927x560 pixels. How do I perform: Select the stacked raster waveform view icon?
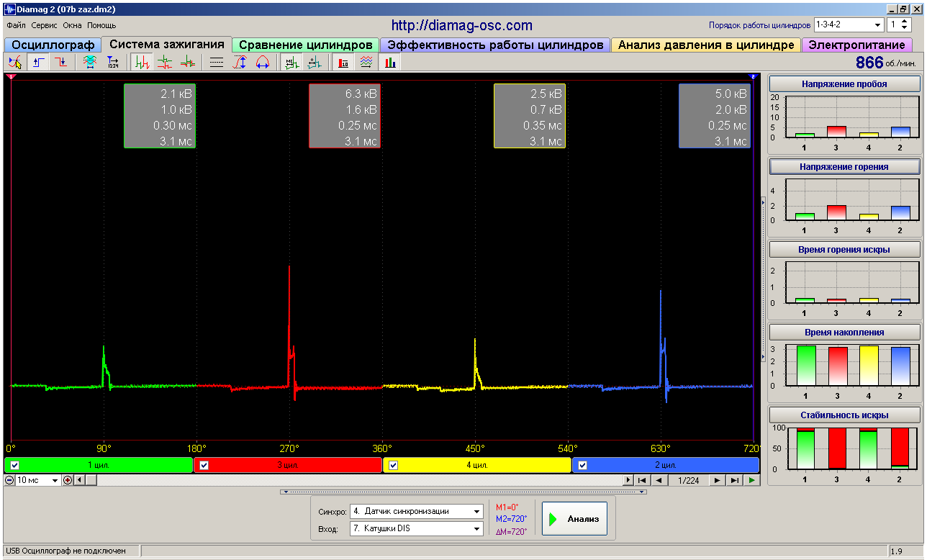click(x=165, y=63)
